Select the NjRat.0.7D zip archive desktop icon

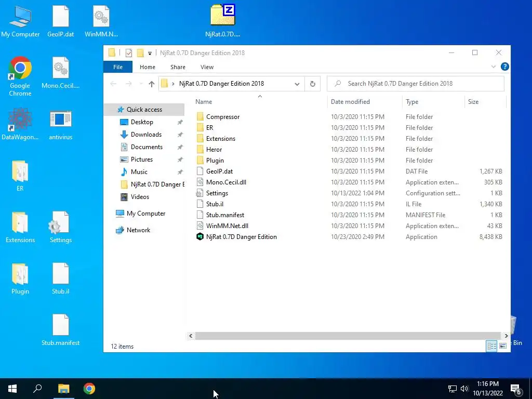click(222, 21)
